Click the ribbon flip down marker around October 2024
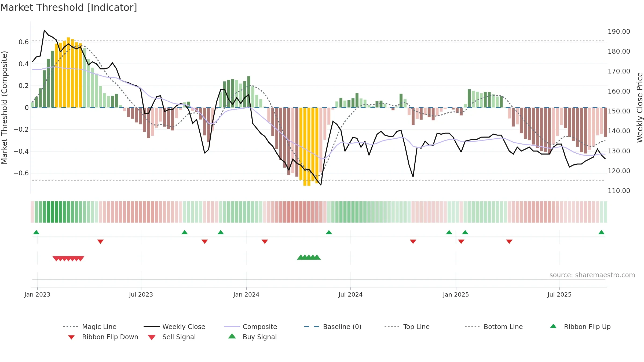The image size is (644, 362). [413, 242]
